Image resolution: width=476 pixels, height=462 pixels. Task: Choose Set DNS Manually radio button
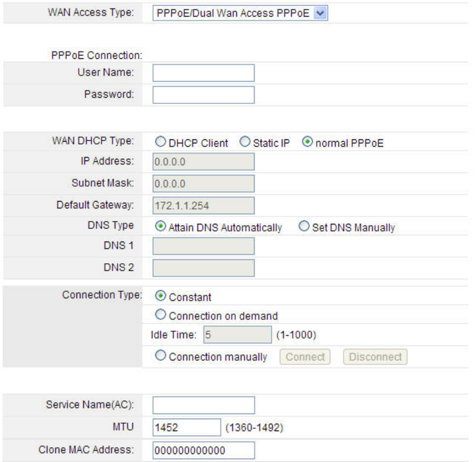click(304, 226)
